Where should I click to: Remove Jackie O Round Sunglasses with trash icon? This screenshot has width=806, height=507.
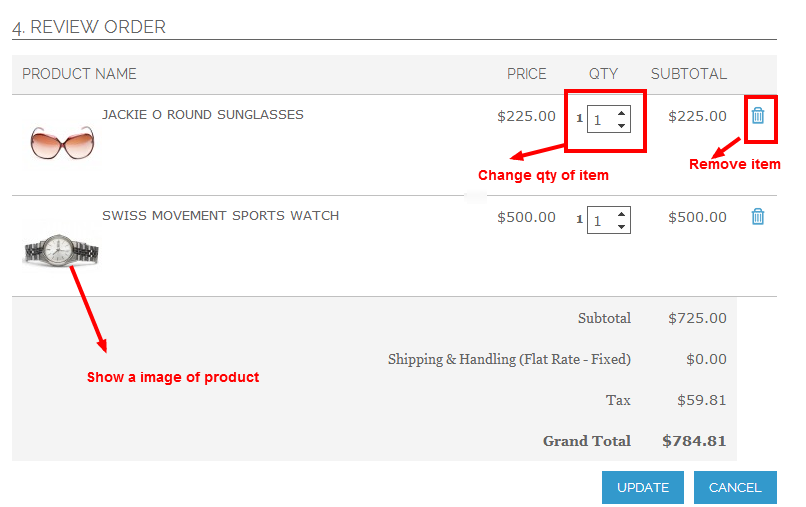click(758, 116)
